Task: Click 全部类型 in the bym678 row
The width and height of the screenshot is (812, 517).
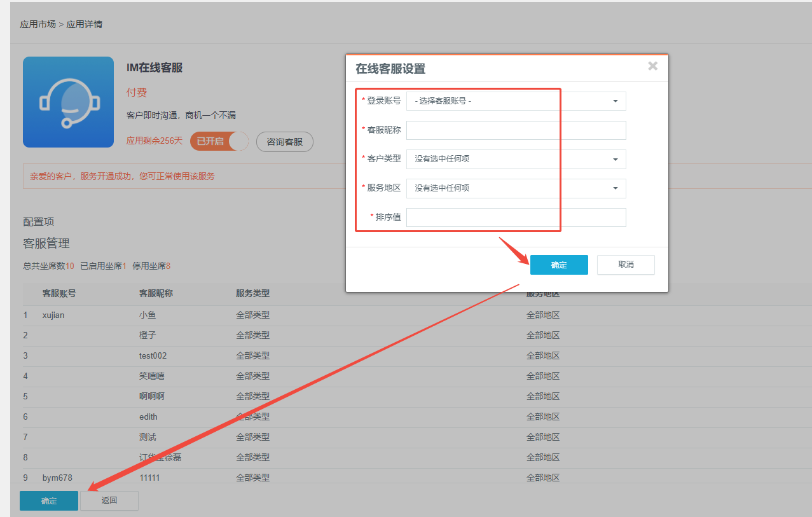Action: point(253,478)
